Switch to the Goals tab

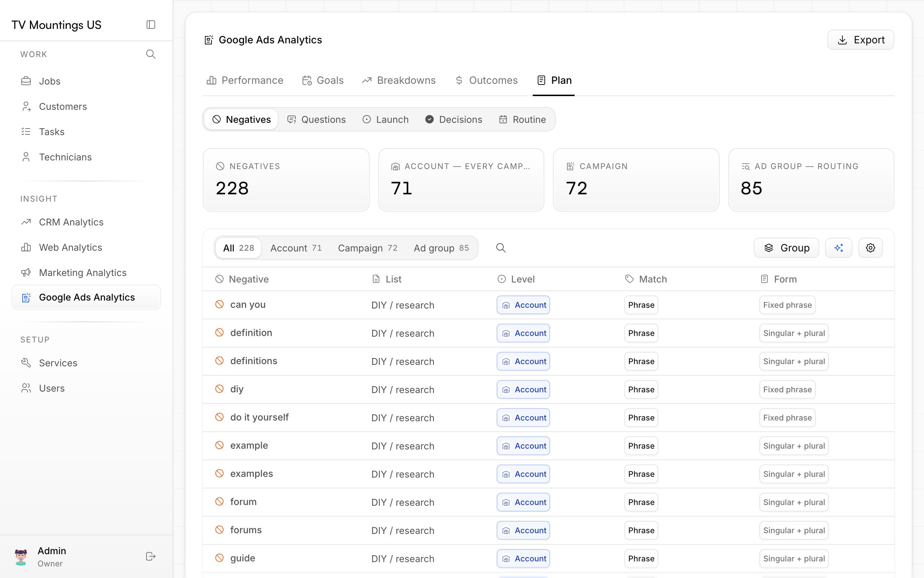point(323,80)
